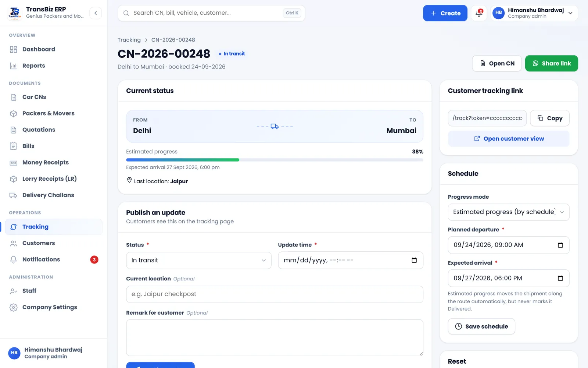
Task: Click the Money Receipts banknote icon
Action: pyautogui.click(x=14, y=163)
